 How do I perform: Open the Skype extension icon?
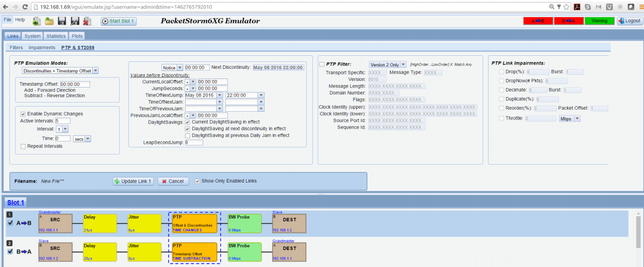coord(588,7)
